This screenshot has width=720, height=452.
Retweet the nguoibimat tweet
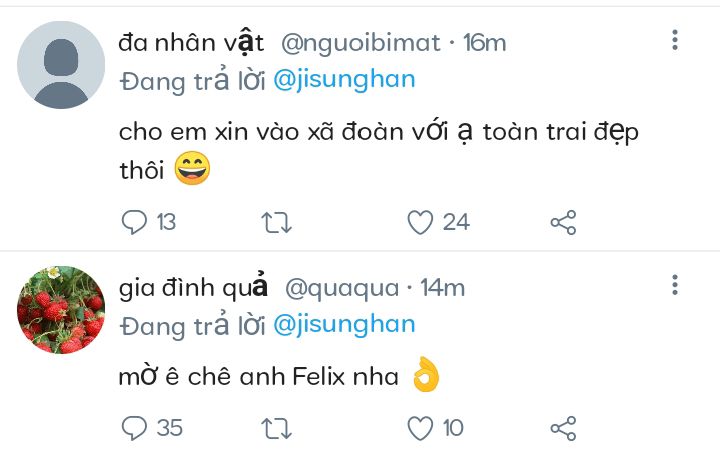pyautogui.click(x=276, y=222)
